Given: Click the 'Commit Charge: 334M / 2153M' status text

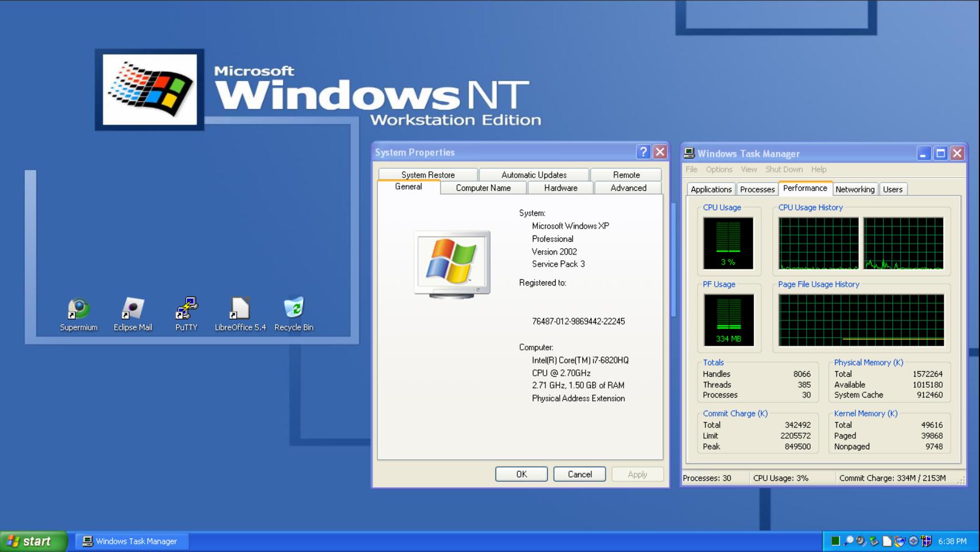Looking at the screenshot, I should coord(892,478).
